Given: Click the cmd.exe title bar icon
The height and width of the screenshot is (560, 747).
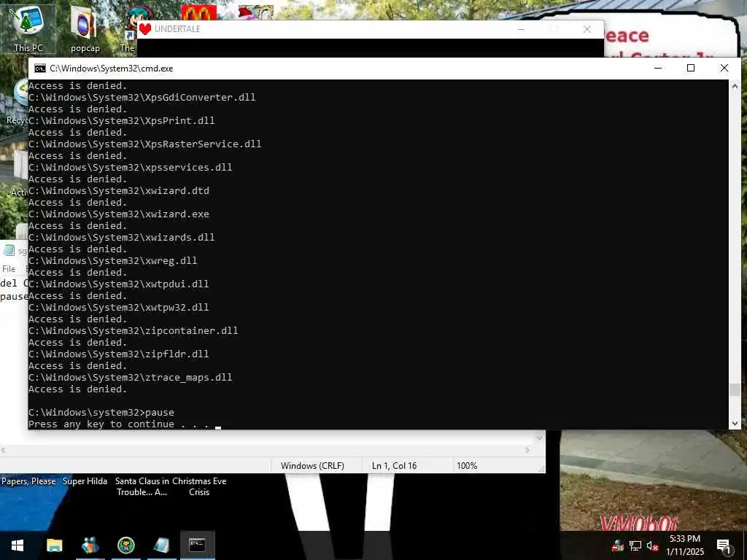Looking at the screenshot, I should pos(40,69).
